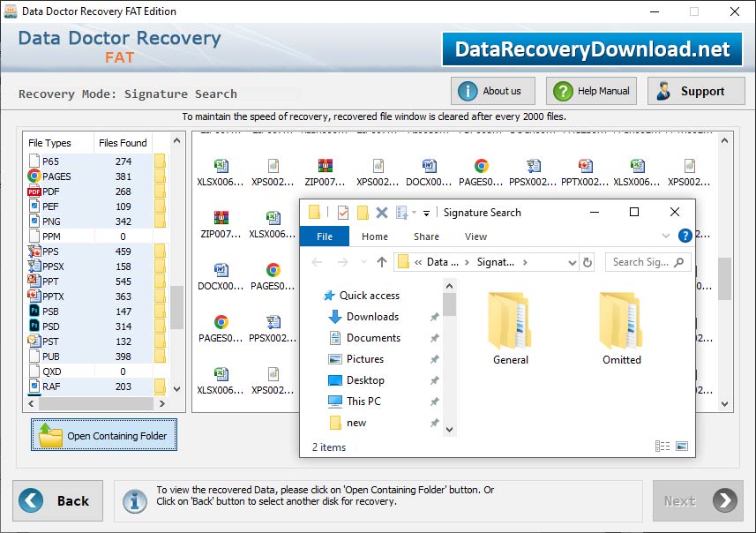The image size is (756, 533).
Task: Click the PUB row with 398 files
Action: [96, 357]
